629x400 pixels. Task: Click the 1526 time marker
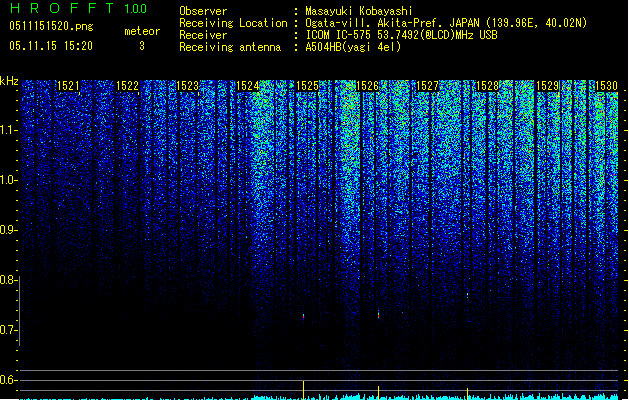(368, 86)
